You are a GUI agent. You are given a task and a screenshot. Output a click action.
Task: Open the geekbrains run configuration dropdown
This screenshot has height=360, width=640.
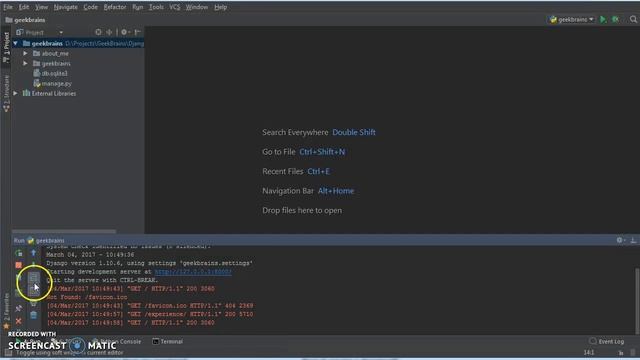pos(571,20)
